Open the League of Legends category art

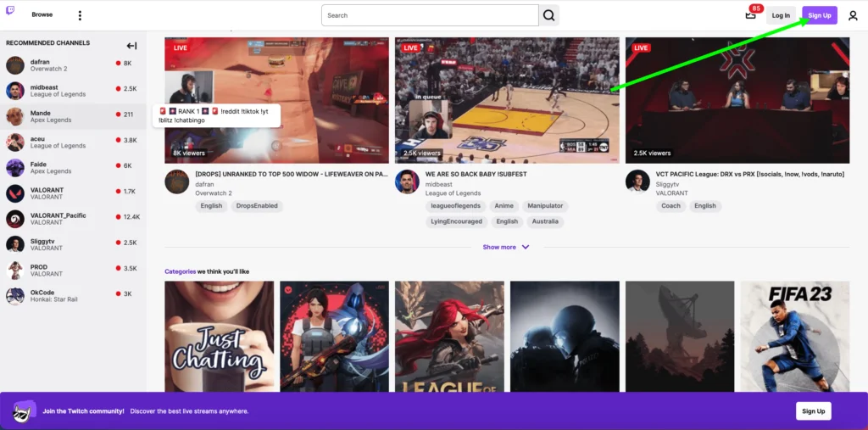[449, 337]
